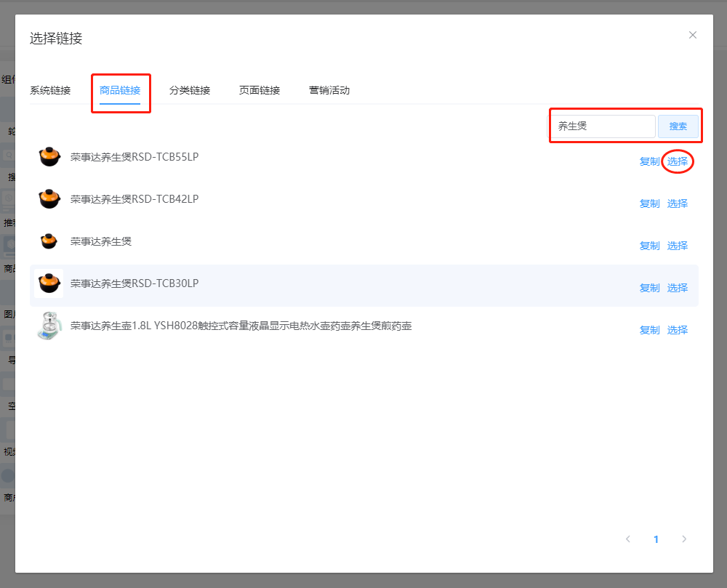Click thumbnail of 荣事达养生煲RSD-TCB30LP
Screen dimensions: 727x588
[49, 283]
